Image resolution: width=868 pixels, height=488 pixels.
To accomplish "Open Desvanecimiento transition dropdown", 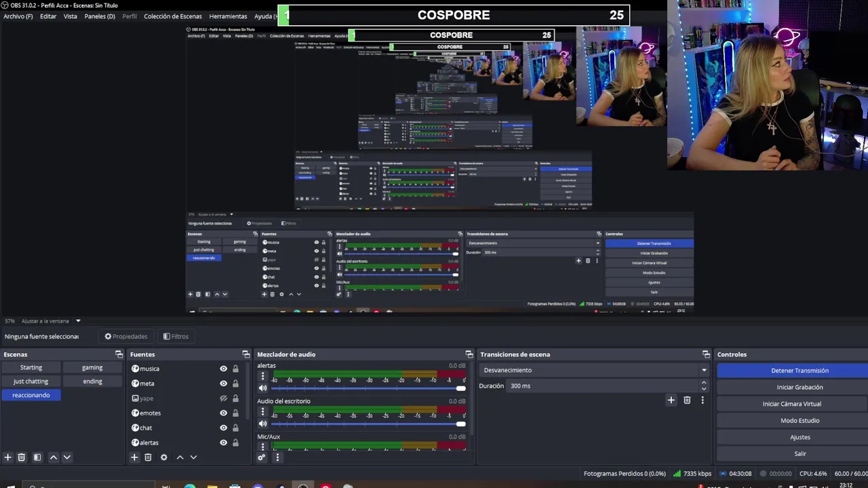I will [x=594, y=370].
